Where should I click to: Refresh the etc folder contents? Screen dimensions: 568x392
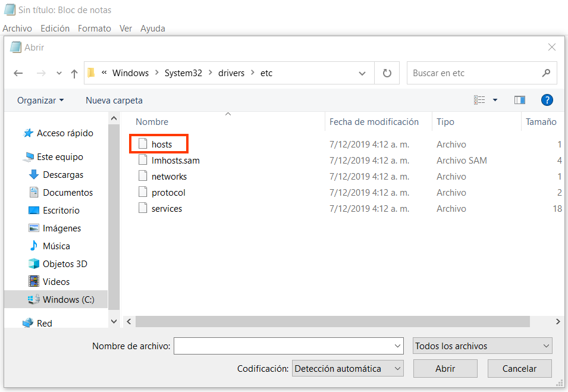click(x=386, y=73)
